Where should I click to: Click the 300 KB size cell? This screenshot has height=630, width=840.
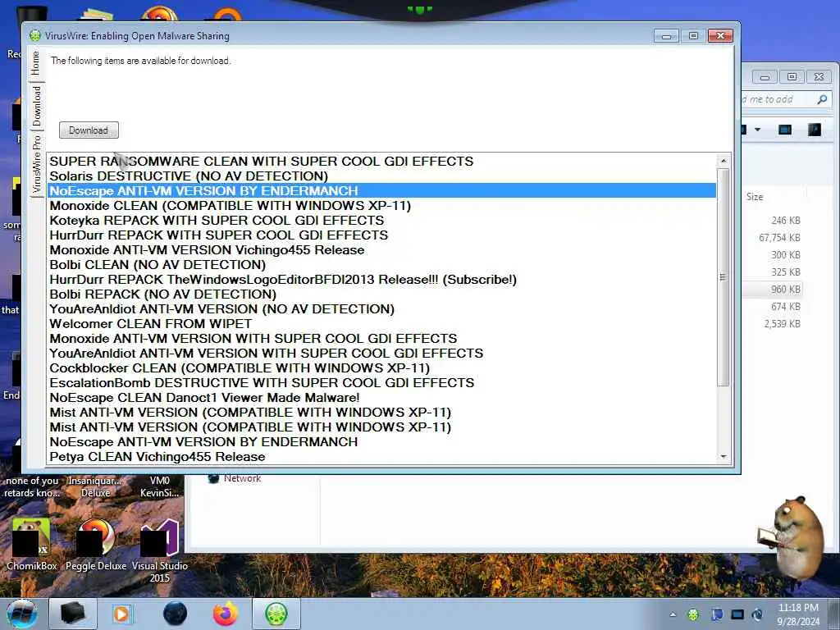[786, 255]
